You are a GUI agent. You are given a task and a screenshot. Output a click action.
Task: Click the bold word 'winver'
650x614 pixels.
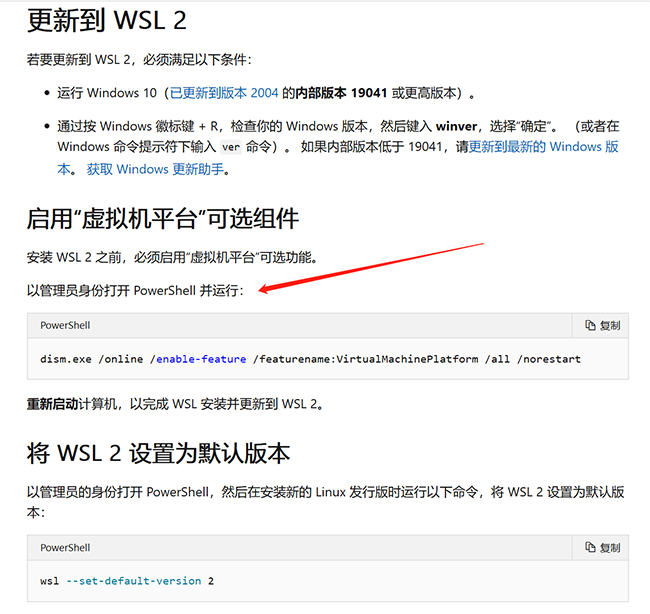456,126
